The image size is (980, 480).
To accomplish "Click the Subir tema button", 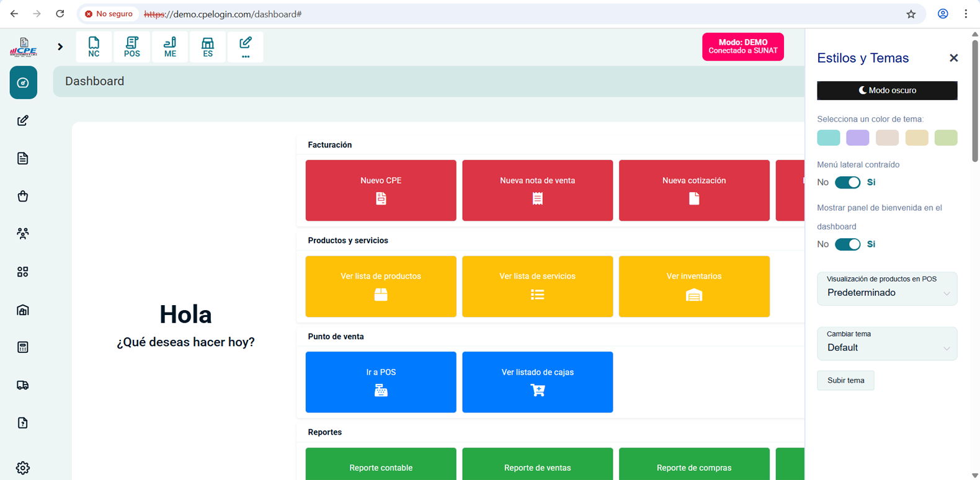I will pyautogui.click(x=845, y=381).
